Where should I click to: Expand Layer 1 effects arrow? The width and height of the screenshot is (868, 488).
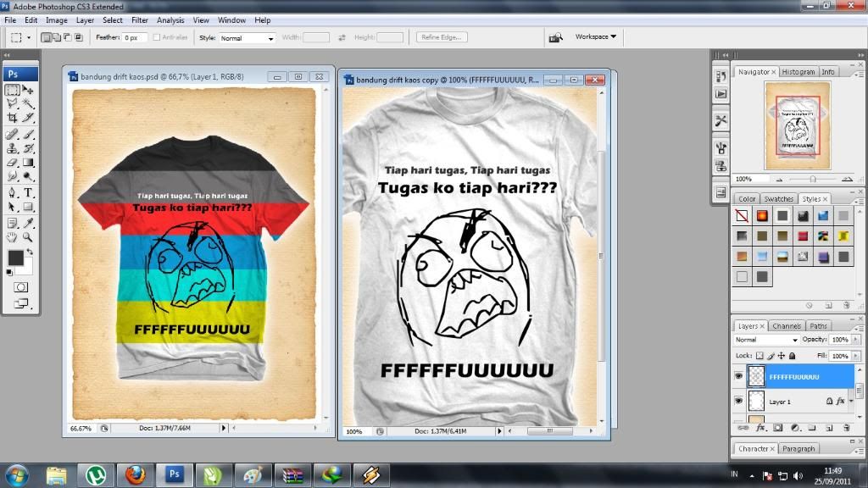point(851,401)
